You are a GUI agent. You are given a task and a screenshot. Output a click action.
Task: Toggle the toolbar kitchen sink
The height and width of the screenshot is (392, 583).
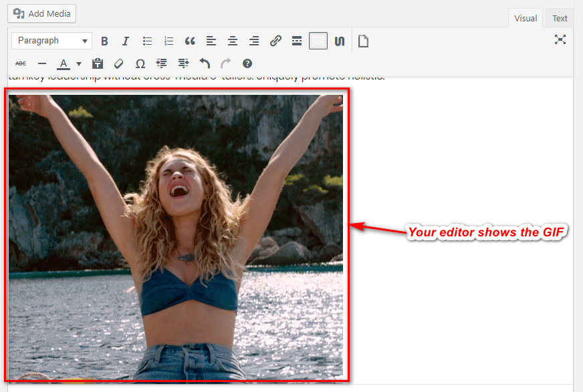click(x=318, y=41)
